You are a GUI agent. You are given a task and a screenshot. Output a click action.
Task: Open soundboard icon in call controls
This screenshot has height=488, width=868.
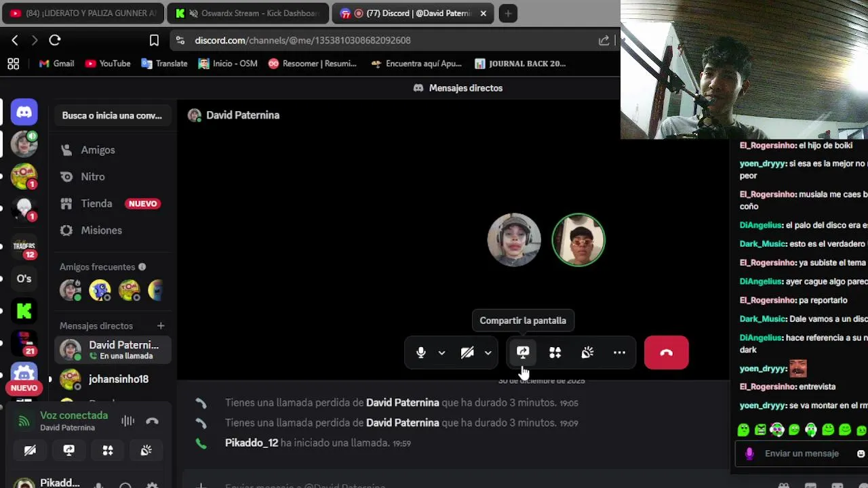click(x=587, y=352)
